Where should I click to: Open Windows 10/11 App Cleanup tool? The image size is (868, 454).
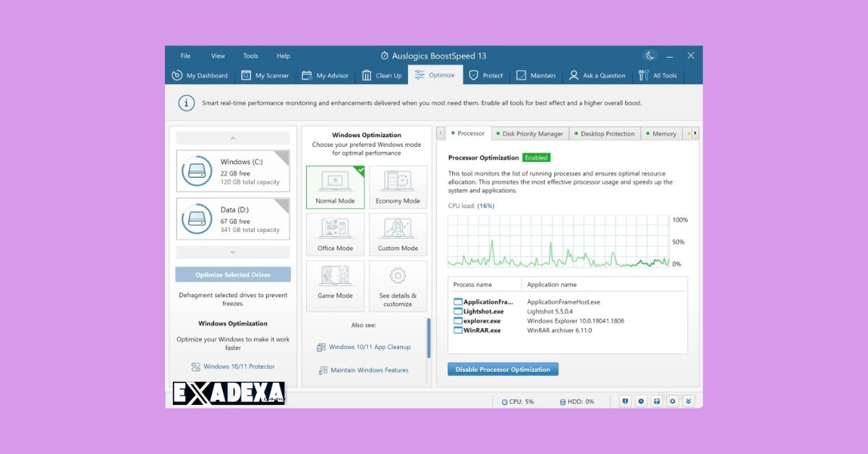pos(369,347)
